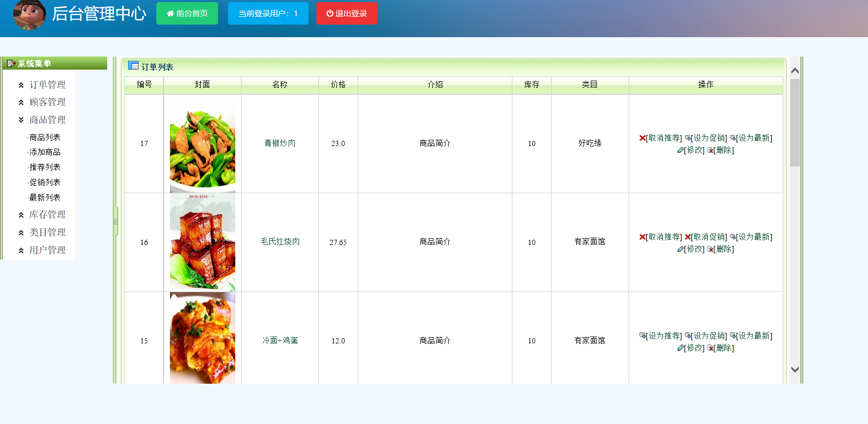Go to 促销列表 submenu item

click(x=44, y=182)
